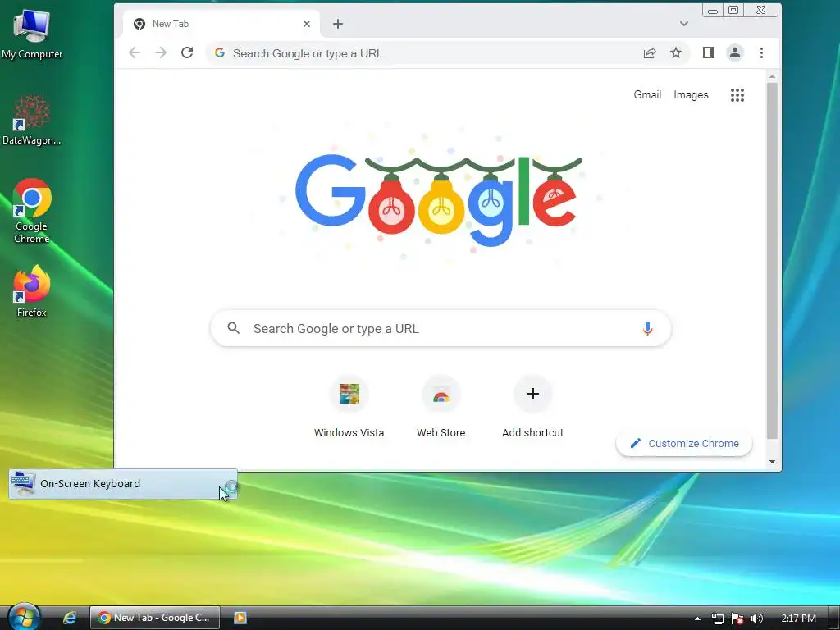Open the Images link
The width and height of the screenshot is (840, 630).
691,95
